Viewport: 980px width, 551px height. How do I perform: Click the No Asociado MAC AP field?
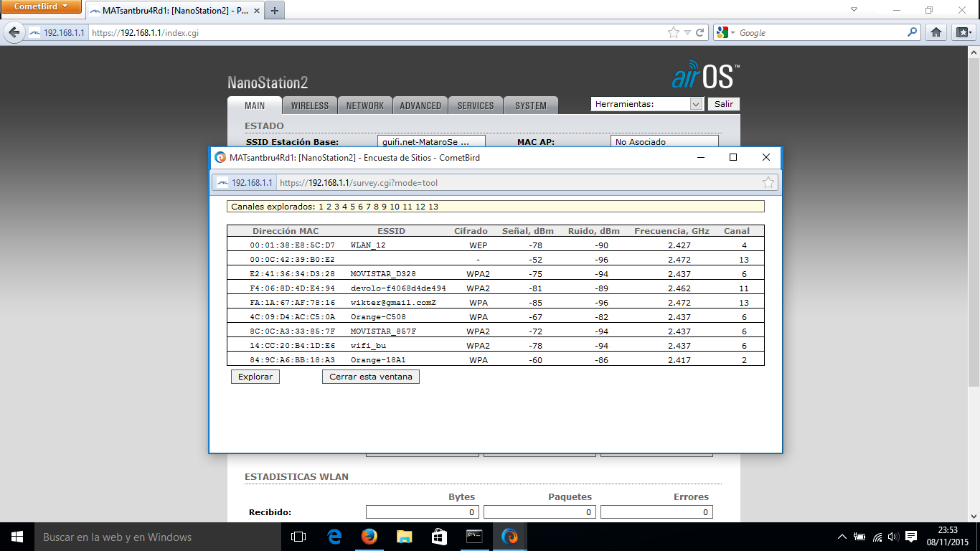pyautogui.click(x=664, y=141)
